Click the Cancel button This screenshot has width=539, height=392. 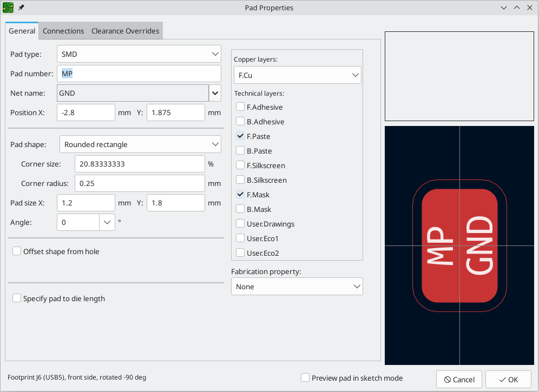459,380
